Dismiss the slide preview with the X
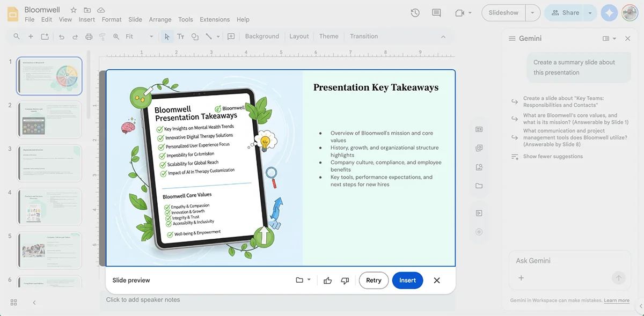 [x=437, y=281]
